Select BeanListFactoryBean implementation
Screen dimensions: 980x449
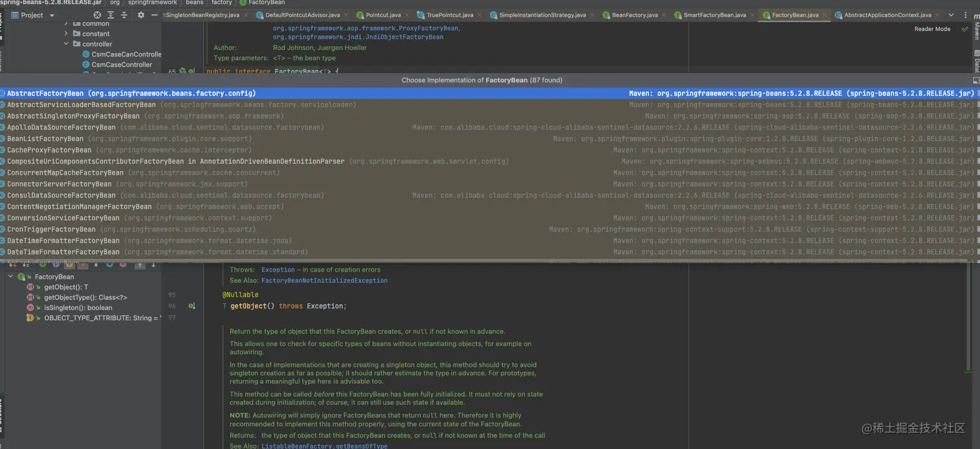490,139
